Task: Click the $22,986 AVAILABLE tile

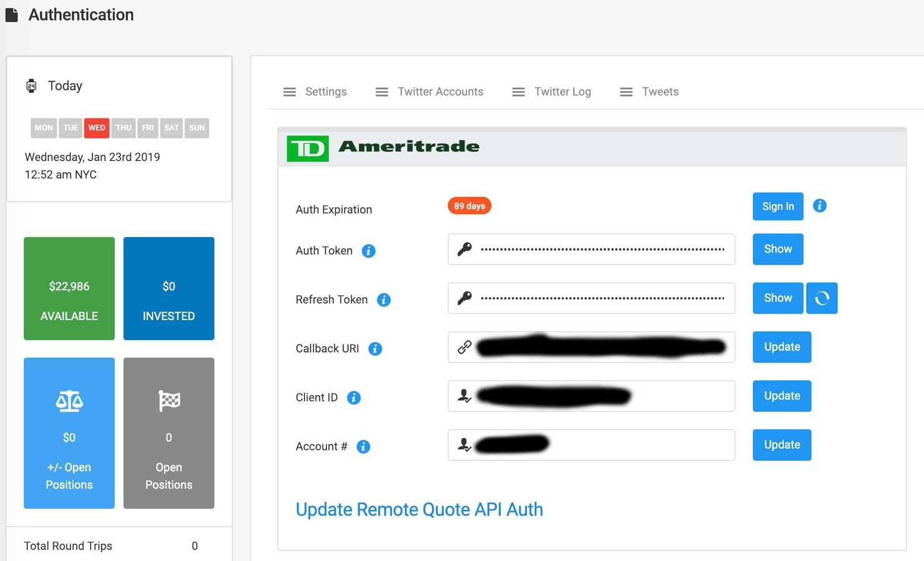Action: pos(69,288)
